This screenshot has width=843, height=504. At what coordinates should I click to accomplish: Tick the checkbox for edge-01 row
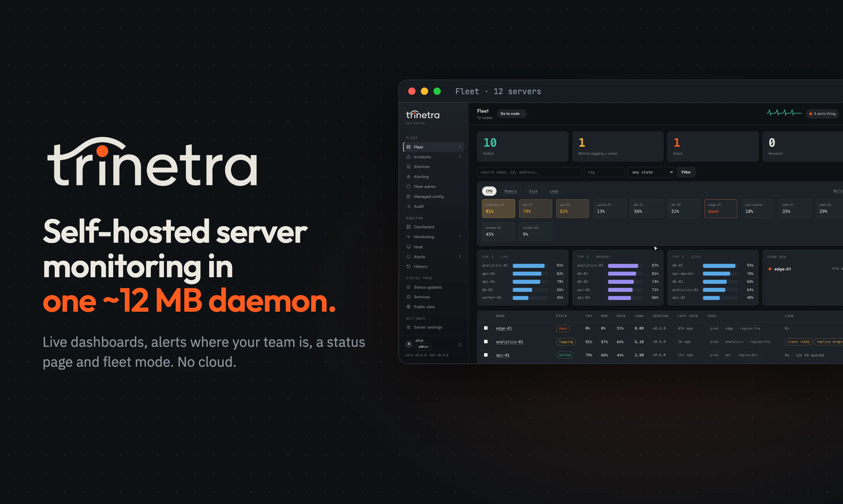click(x=486, y=328)
